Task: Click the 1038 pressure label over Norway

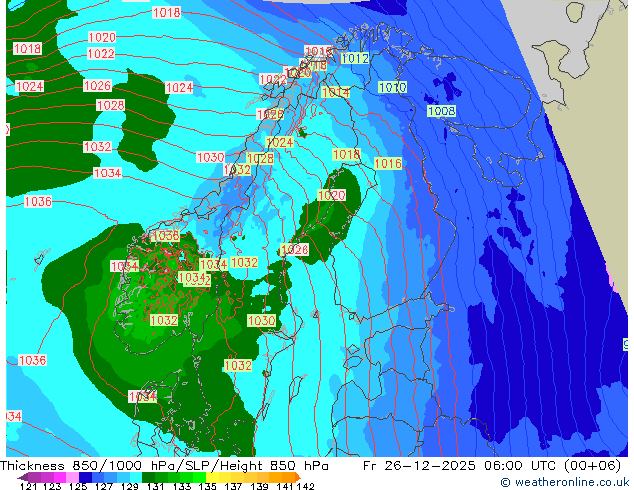Action: point(165,236)
